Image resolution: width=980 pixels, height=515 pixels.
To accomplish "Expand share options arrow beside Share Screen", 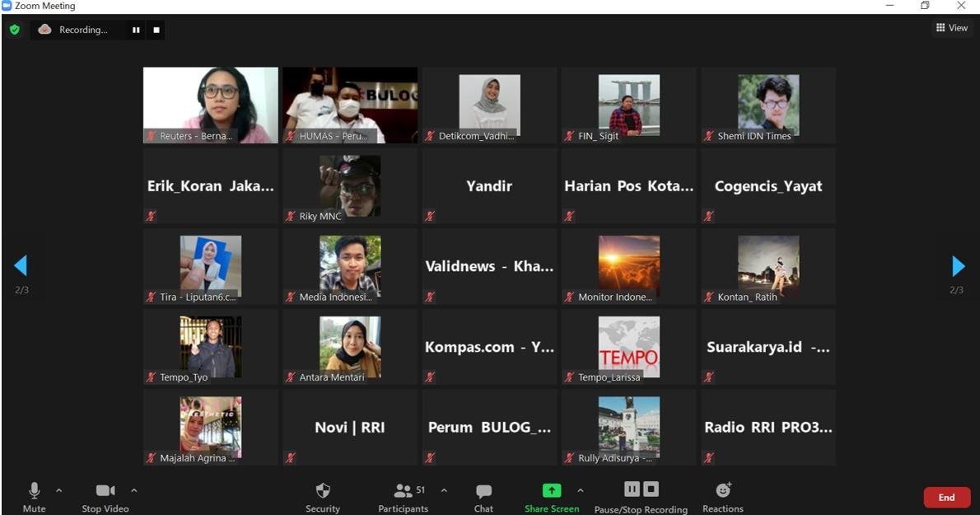I will 580,490.
